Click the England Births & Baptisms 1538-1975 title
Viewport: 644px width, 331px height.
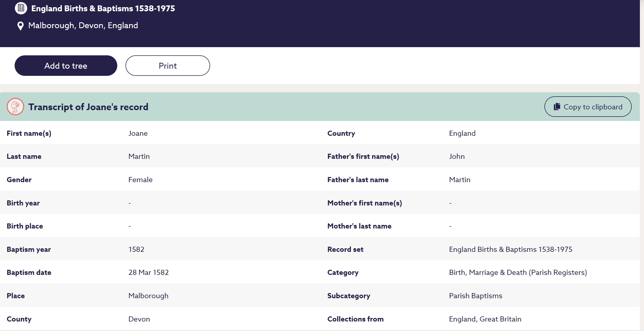pos(103,8)
